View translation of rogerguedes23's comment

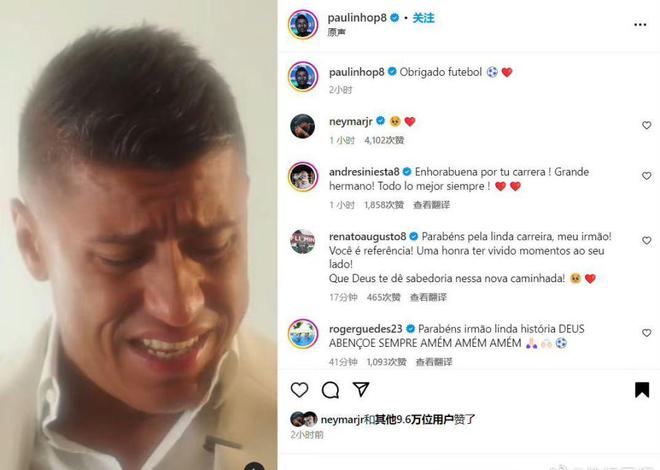pos(434,362)
